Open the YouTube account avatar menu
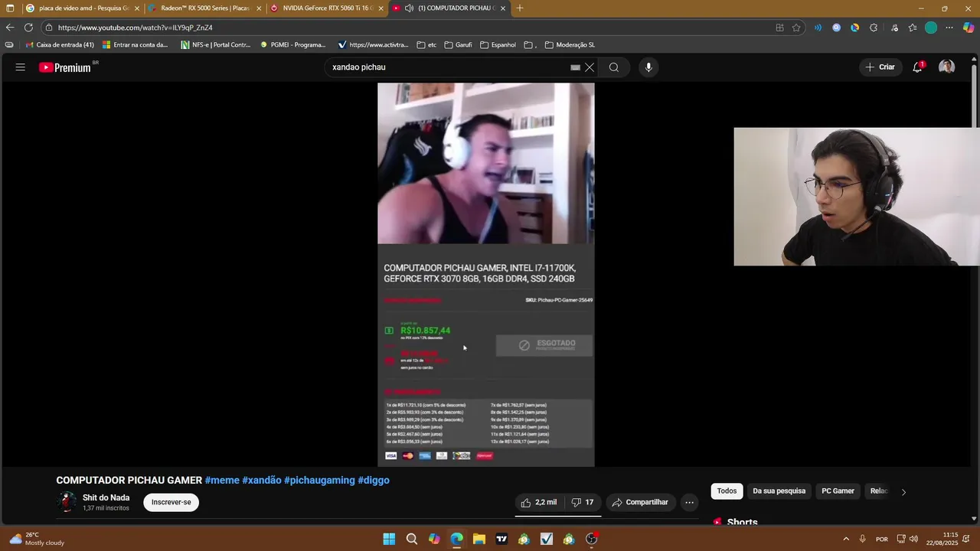980x551 pixels. pos(947,67)
